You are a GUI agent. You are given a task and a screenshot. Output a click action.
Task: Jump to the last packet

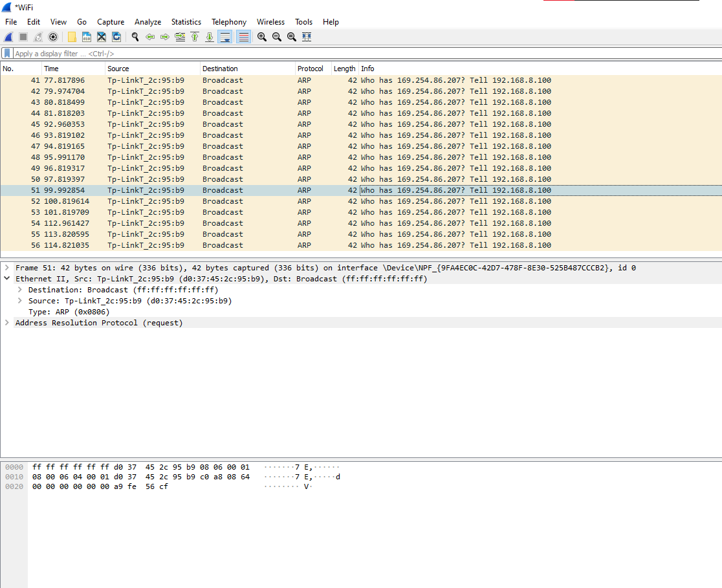pyautogui.click(x=210, y=37)
